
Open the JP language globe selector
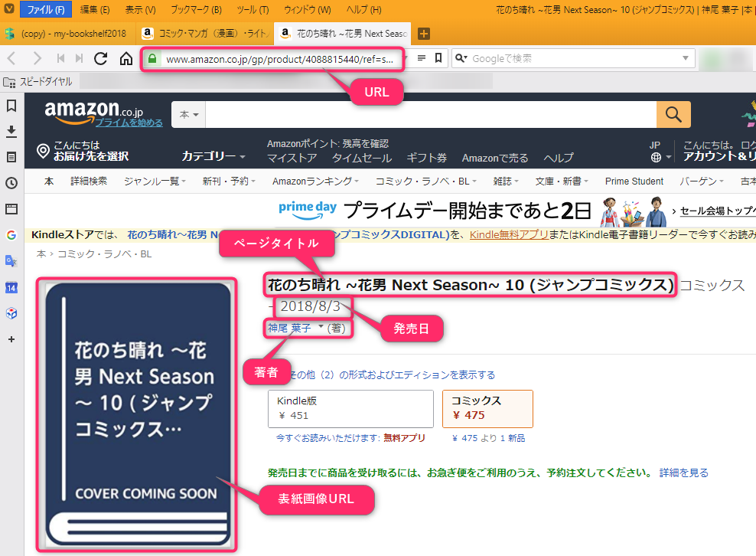(660, 152)
